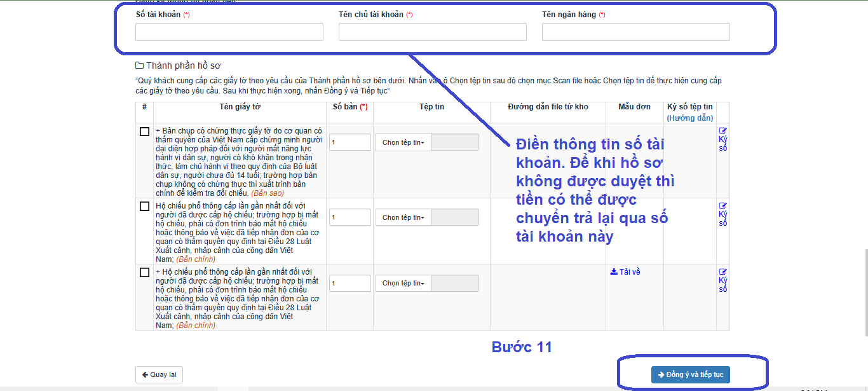Click the Đồng ý và tiếp tục button
This screenshot has height=391, width=868.
coord(691,375)
